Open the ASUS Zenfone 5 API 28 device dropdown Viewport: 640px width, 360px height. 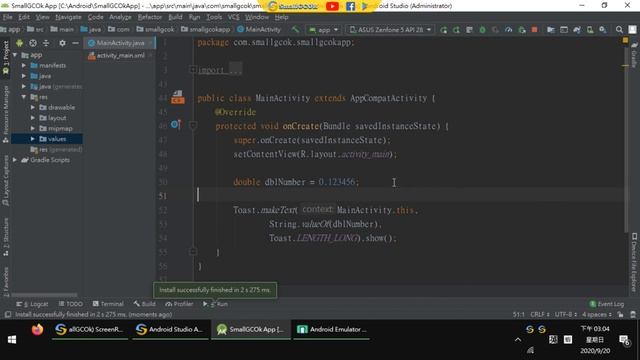click(390, 30)
